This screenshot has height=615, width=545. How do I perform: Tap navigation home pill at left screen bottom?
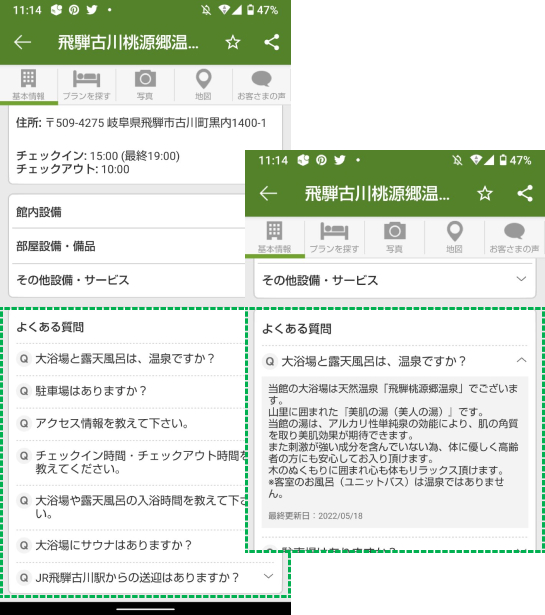pyautogui.click(x=145, y=609)
